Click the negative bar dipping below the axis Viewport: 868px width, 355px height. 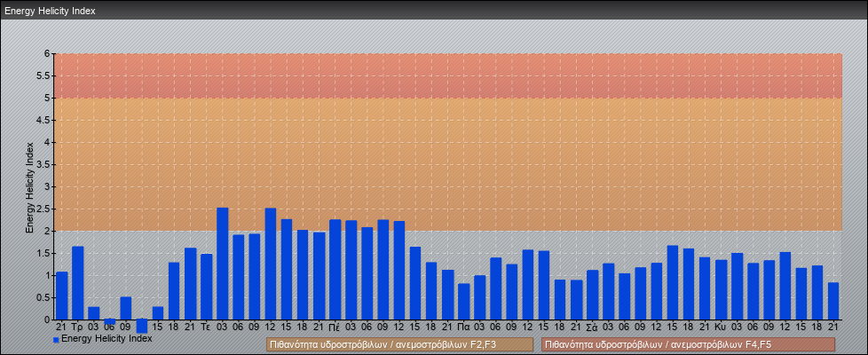click(142, 326)
